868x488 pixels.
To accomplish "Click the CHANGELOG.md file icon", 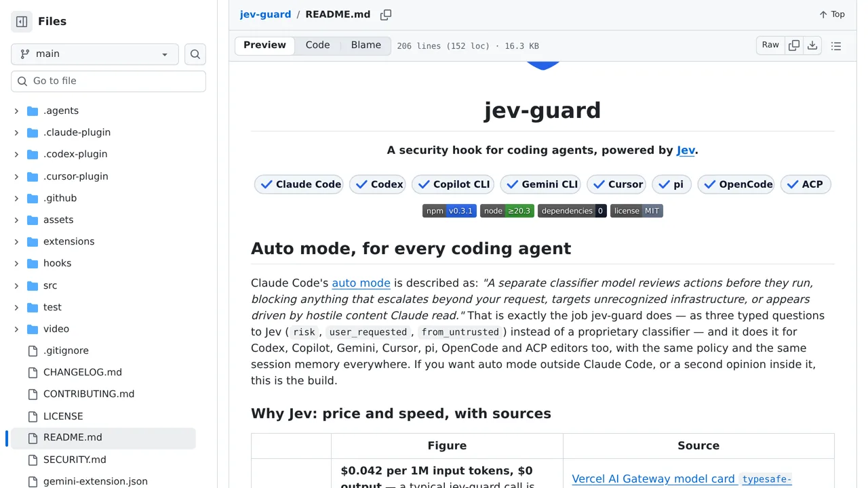I will click(x=33, y=372).
